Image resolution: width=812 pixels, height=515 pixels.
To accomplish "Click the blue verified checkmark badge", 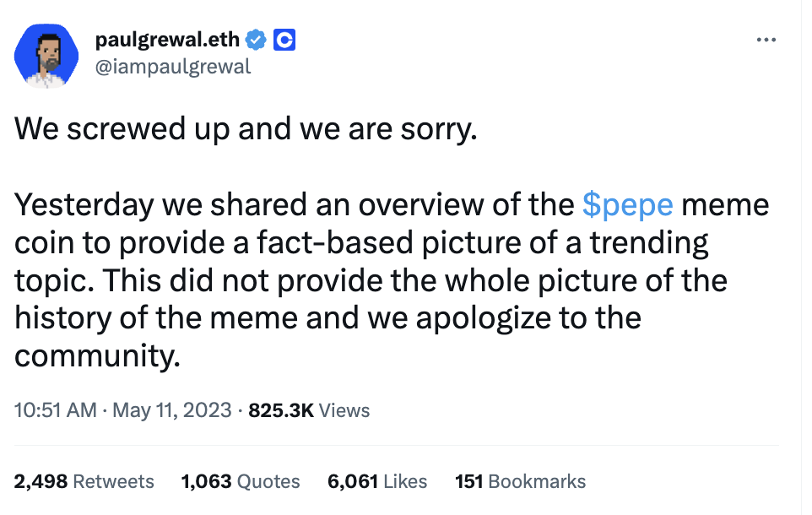I will pos(257,39).
